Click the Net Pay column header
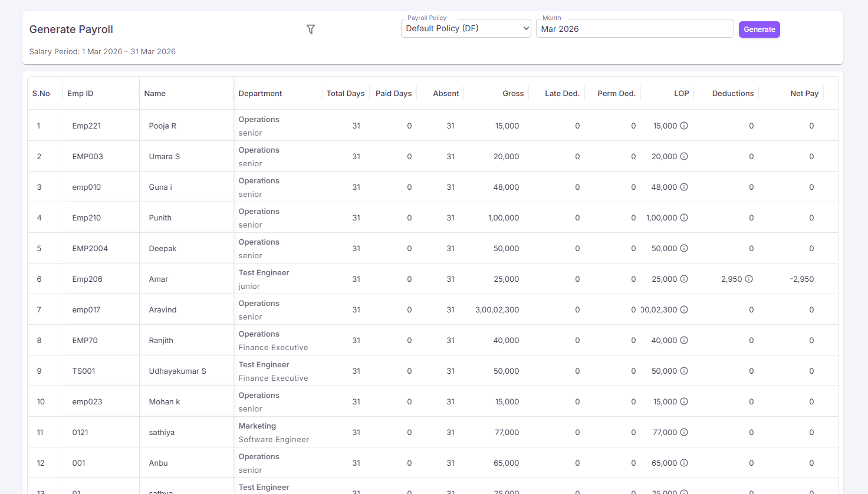This screenshot has width=868, height=494. click(x=804, y=93)
